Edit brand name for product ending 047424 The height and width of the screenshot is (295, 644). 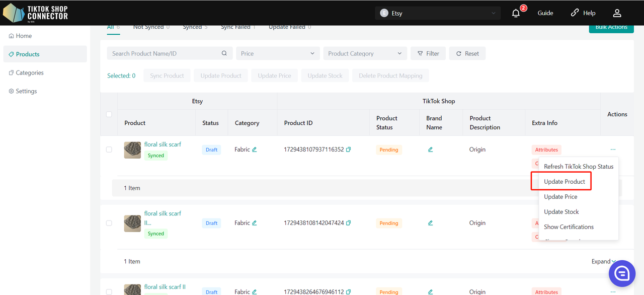point(430,223)
